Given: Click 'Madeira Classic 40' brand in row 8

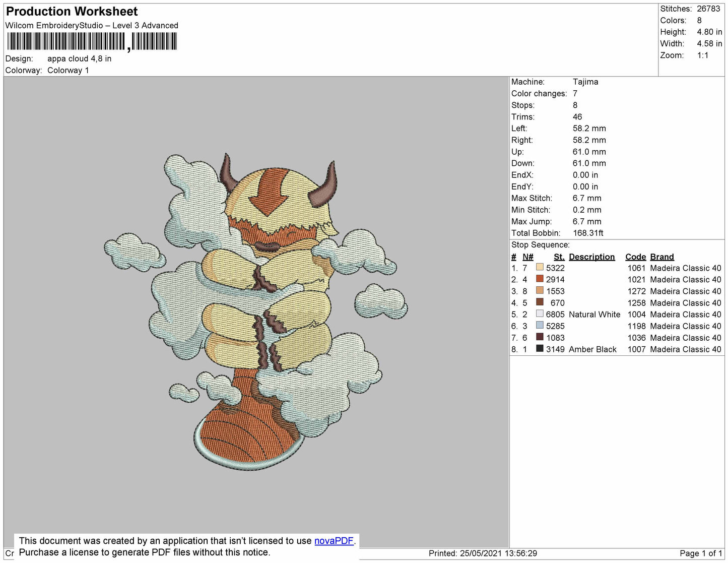Looking at the screenshot, I should [x=686, y=349].
